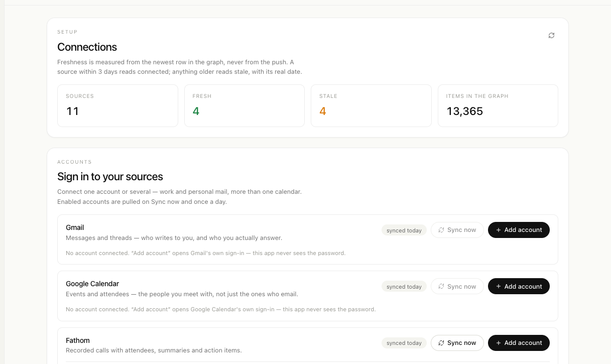Image resolution: width=611 pixels, height=364 pixels.
Task: Click the synced today badge for Gmail
Action: coord(404,230)
